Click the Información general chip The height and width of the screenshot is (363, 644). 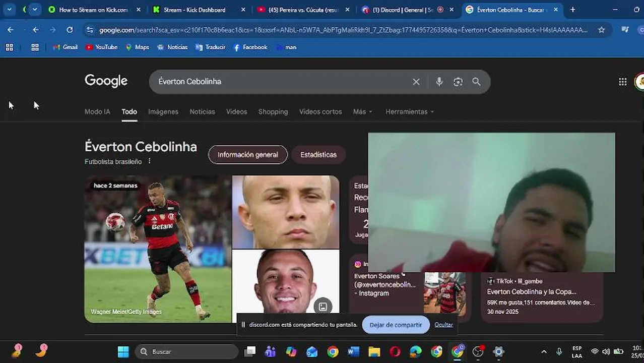pos(248,155)
